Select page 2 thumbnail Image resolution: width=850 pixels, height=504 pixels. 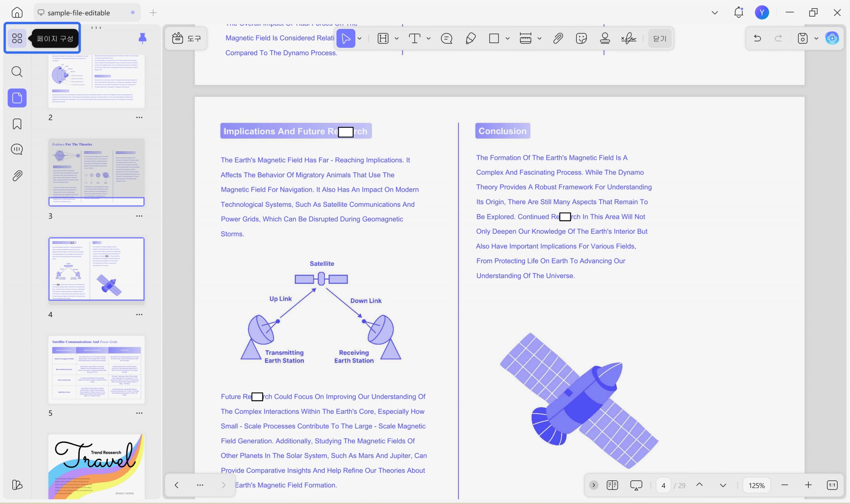pos(96,81)
